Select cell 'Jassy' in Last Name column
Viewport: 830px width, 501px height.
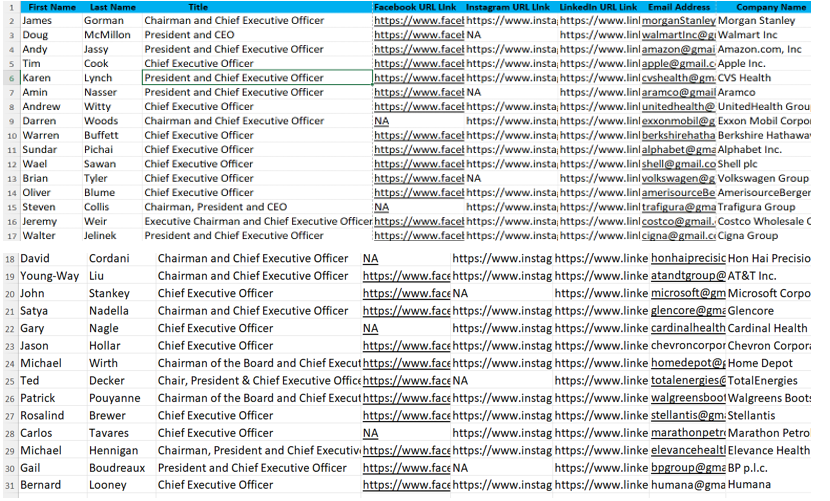coord(113,49)
